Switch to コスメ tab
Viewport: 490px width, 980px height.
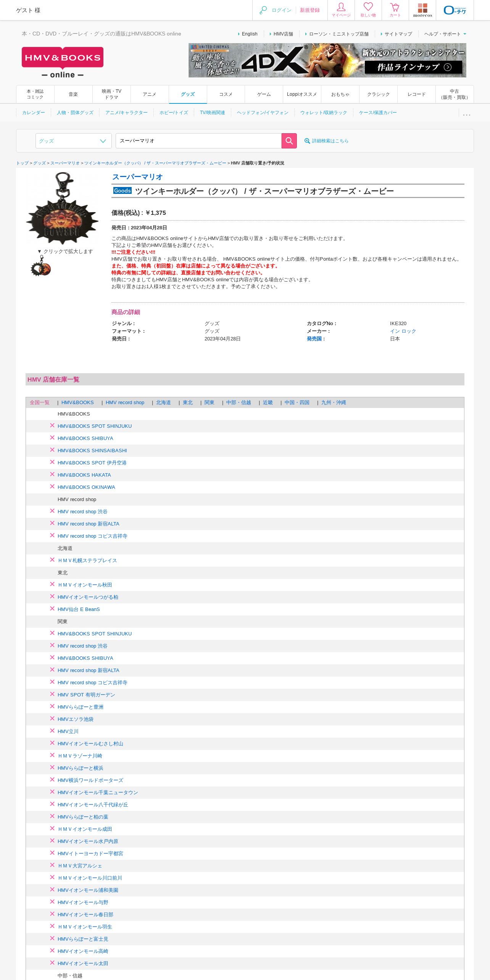click(x=226, y=94)
